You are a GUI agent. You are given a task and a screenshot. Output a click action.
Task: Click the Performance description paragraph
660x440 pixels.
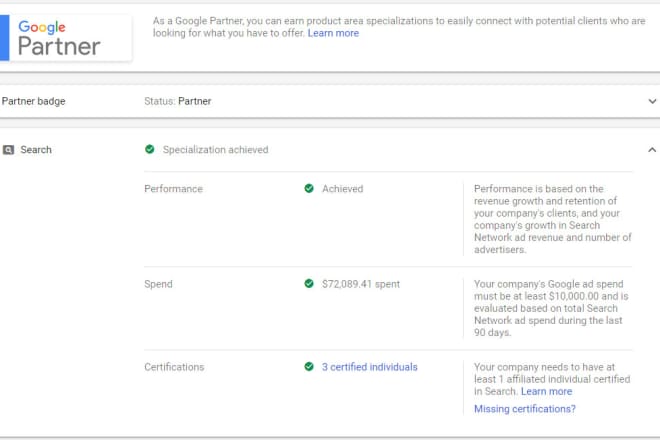click(553, 219)
